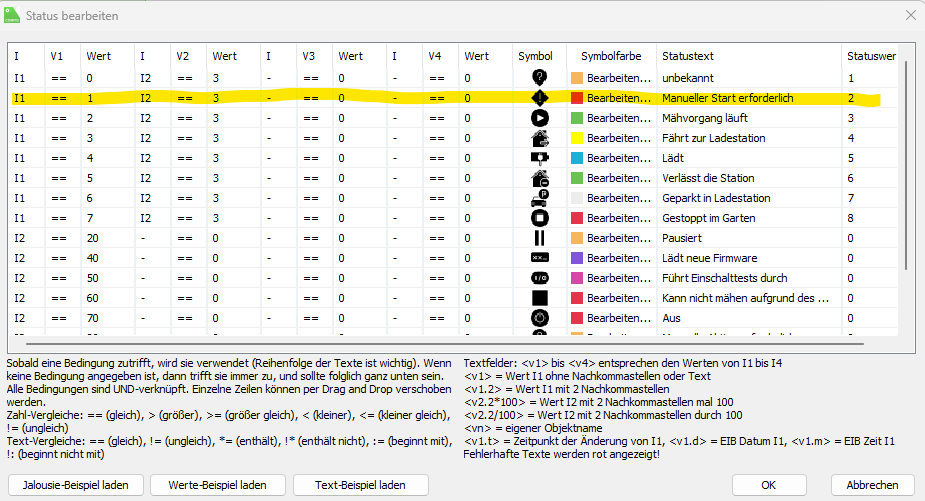This screenshot has width=925, height=501.
Task: Select status text 'Geparkt in Ladestation'
Action: click(x=716, y=198)
